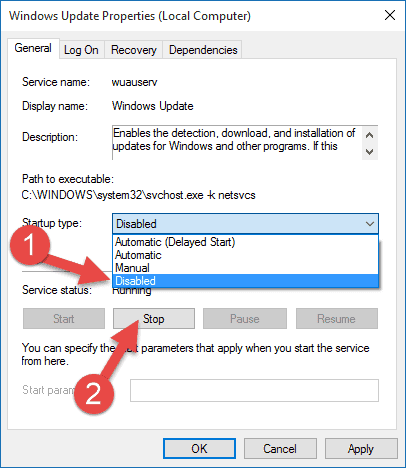
Task: Select Manual from startup type list
Action: pos(245,268)
